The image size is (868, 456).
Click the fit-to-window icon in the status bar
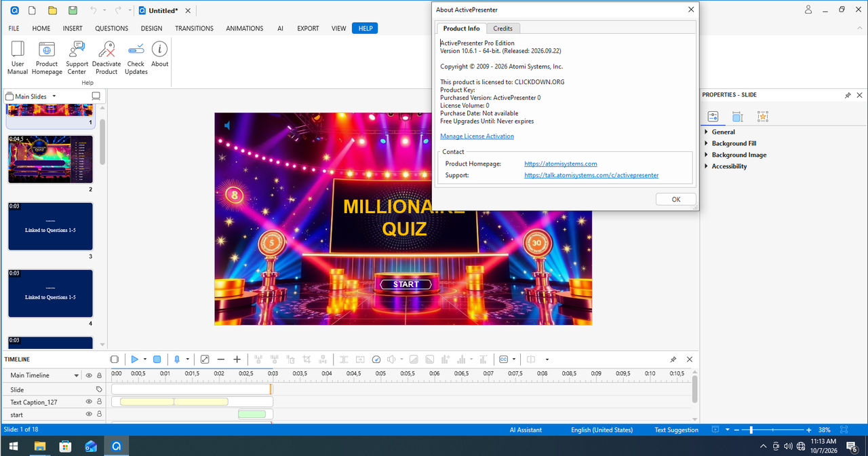pos(844,430)
